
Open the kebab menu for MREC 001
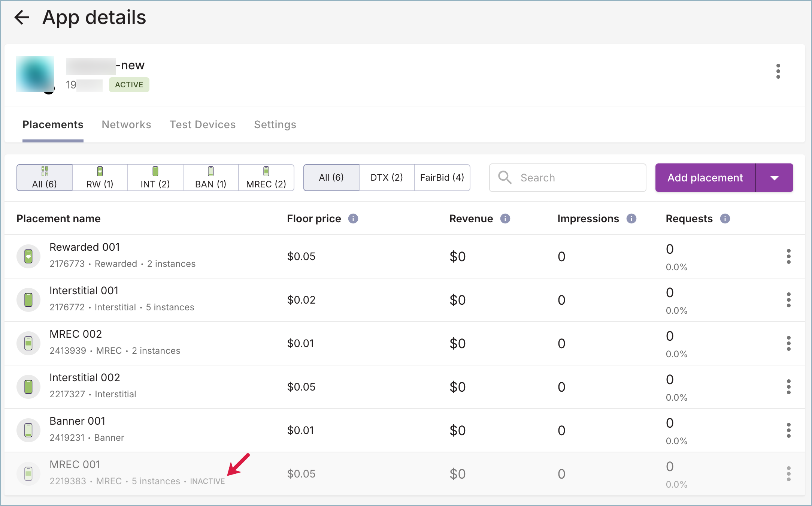[788, 474]
